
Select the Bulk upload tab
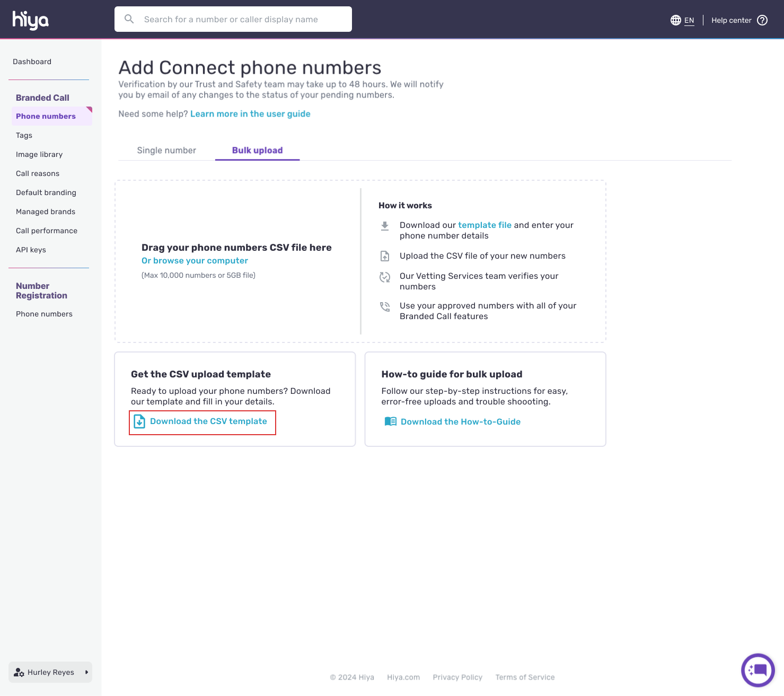(x=257, y=151)
